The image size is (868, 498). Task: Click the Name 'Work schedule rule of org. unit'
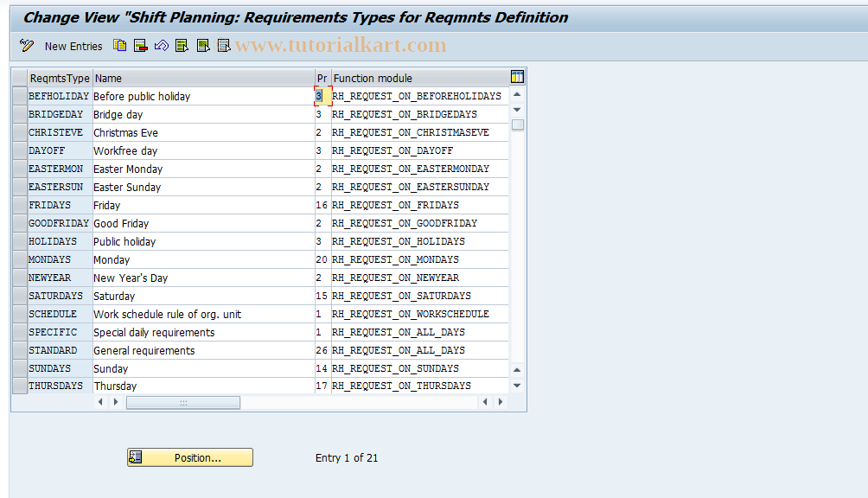pyautogui.click(x=203, y=314)
